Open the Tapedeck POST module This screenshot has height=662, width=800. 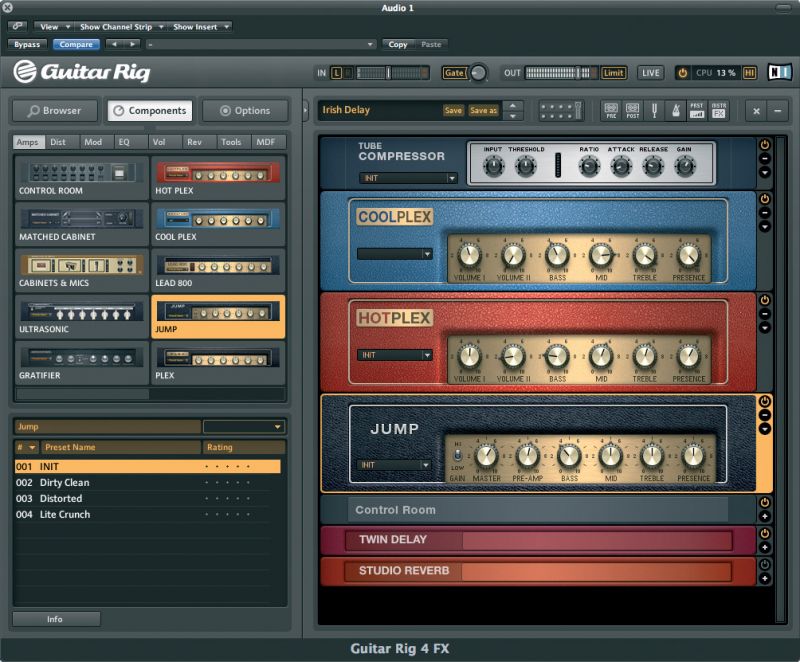click(633, 110)
